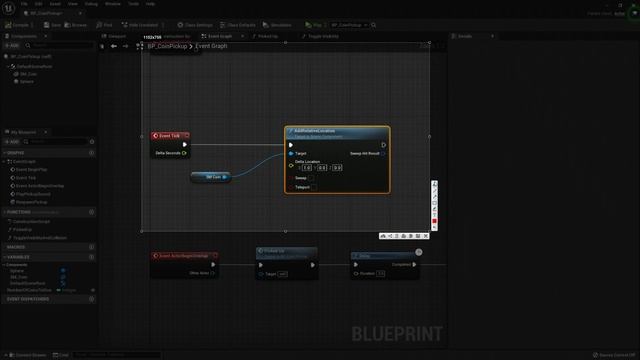Pick the red color swatch in snipping toolbar
Image resolution: width=640 pixels, height=360 pixels.
click(x=434, y=221)
